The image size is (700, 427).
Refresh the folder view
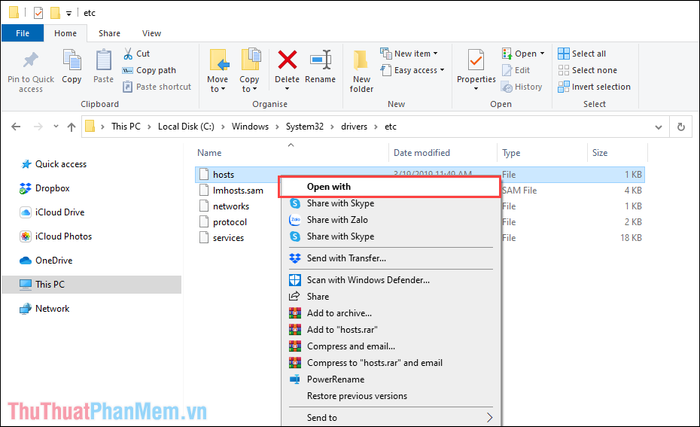681,127
